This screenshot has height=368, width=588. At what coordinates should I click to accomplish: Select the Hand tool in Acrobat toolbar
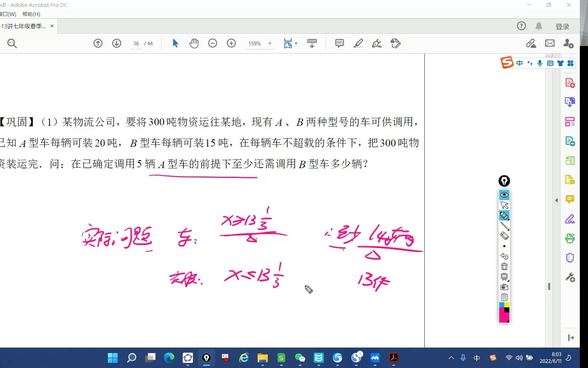click(194, 43)
